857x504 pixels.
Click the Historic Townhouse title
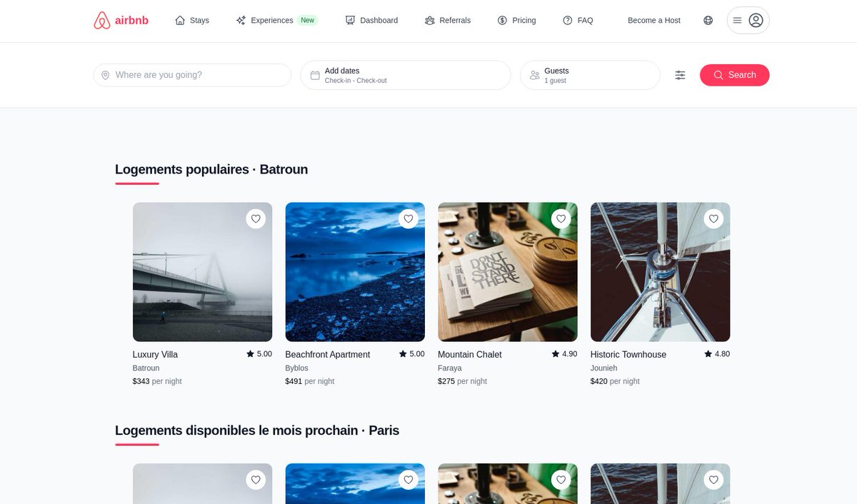[628, 355]
